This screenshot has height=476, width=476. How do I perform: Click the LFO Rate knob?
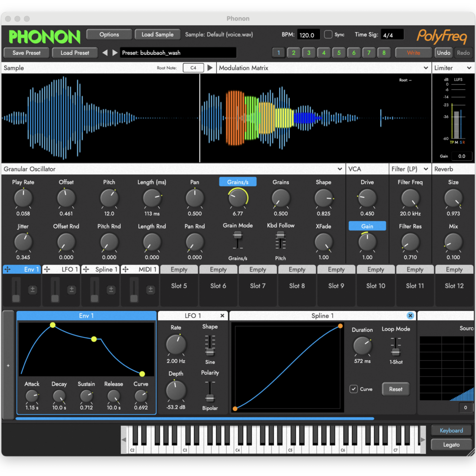176,344
